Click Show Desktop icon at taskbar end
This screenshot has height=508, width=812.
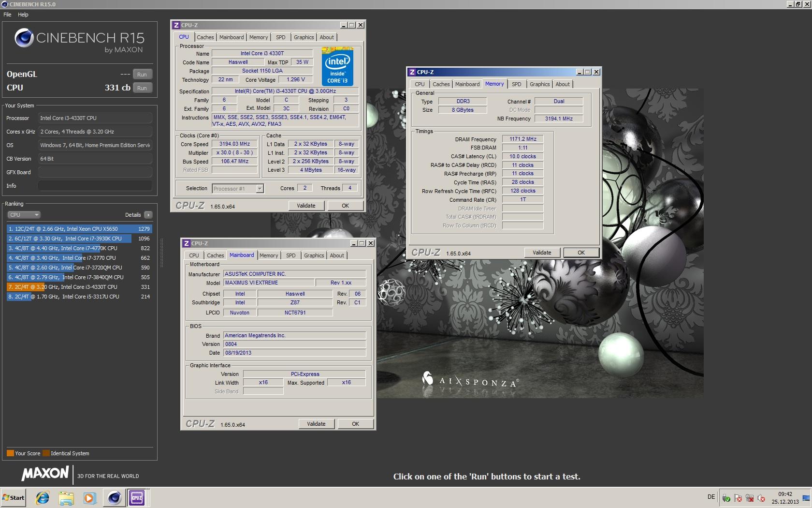pyautogui.click(x=806, y=498)
